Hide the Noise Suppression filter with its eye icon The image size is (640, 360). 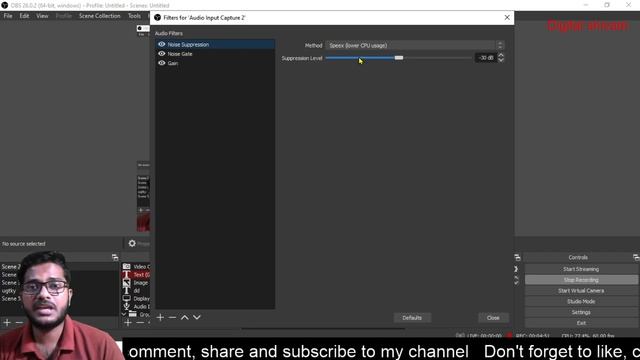[x=162, y=44]
